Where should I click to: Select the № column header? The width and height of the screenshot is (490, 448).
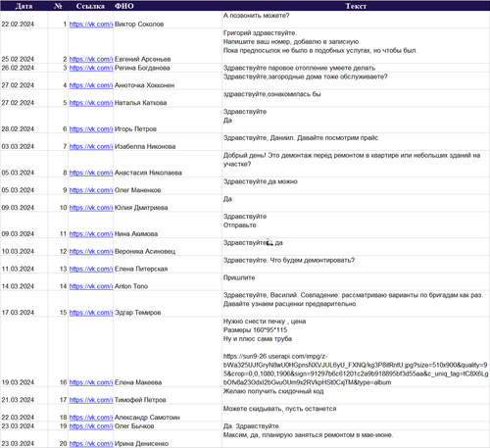pos(58,6)
